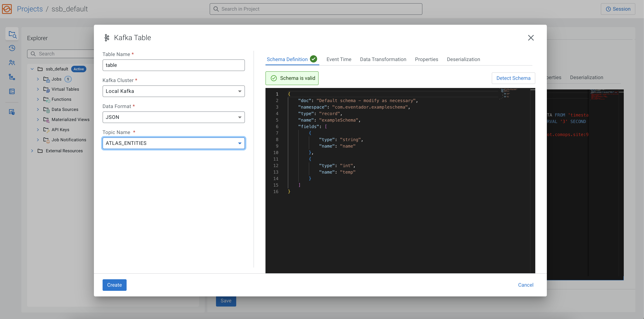Click the Cancel link
Screen dimensions: 644x319
click(526, 285)
